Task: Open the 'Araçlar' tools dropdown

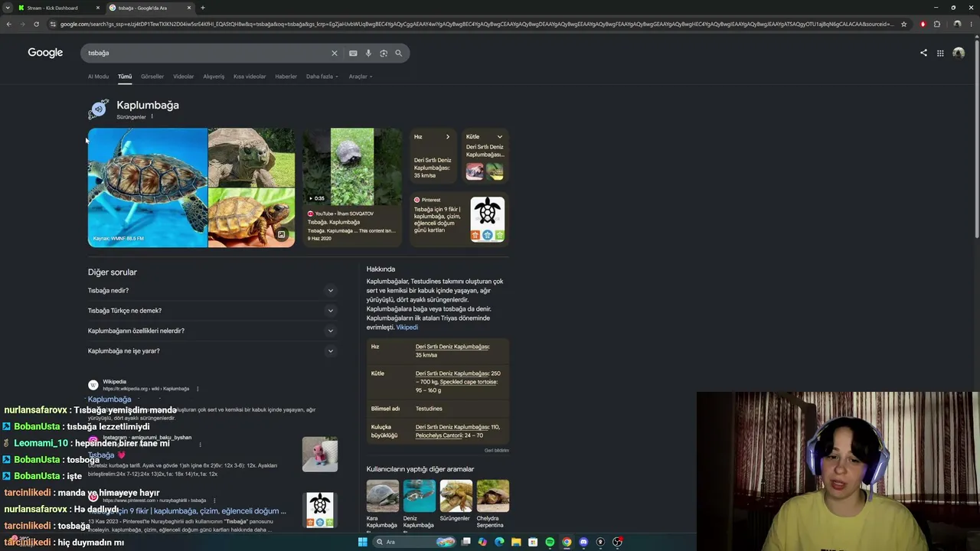Action: [x=361, y=77]
